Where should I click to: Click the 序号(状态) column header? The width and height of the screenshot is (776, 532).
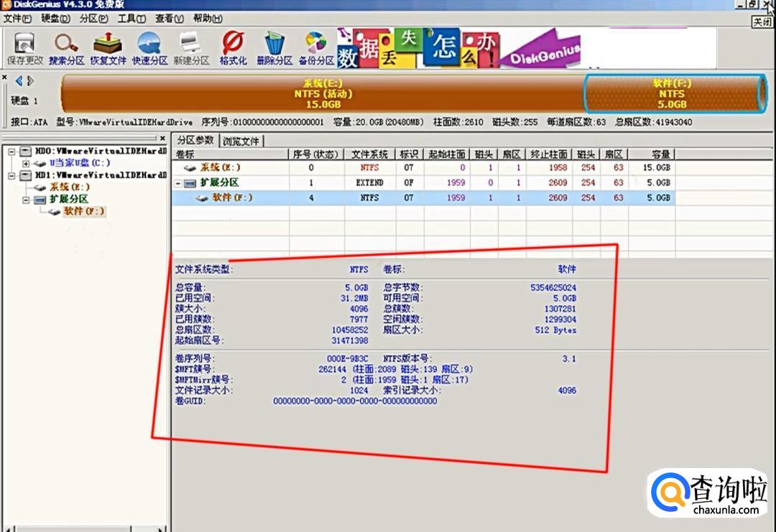[316, 154]
